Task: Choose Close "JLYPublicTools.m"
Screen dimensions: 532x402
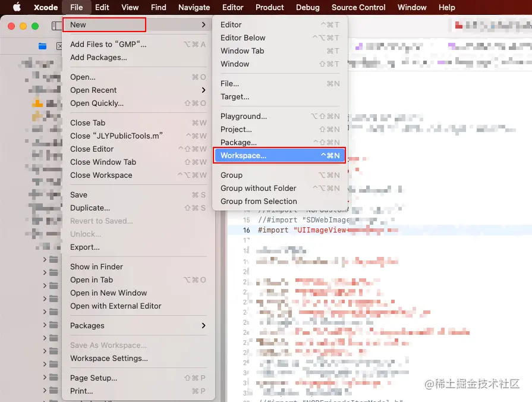Action: tap(138, 136)
